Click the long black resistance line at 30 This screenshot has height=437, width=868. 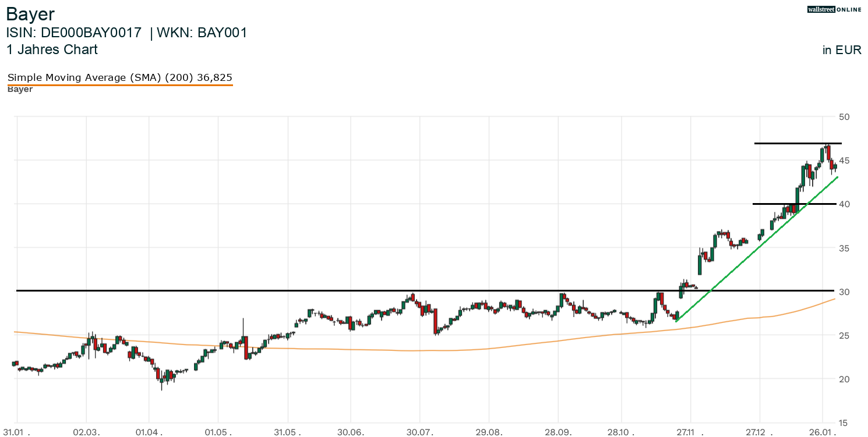(x=350, y=290)
